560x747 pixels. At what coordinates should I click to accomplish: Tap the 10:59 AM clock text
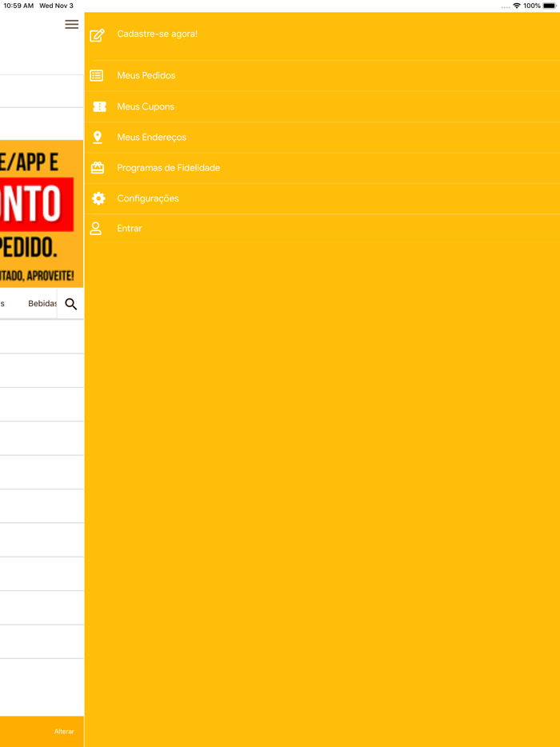click(x=18, y=6)
